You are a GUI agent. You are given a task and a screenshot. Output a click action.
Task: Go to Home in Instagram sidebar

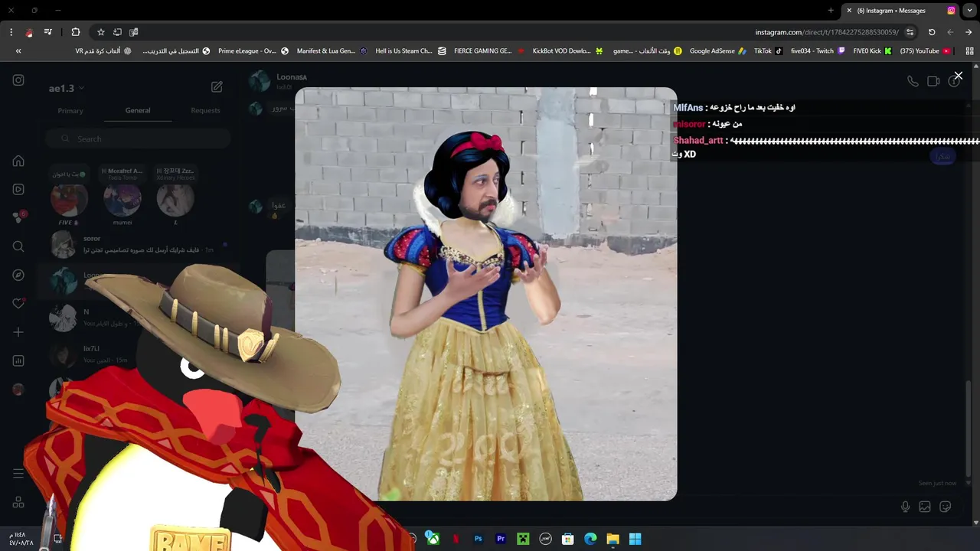coord(18,161)
